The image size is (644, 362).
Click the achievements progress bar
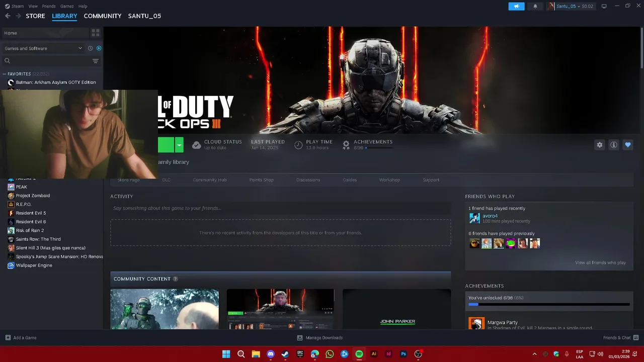[x=549, y=304]
